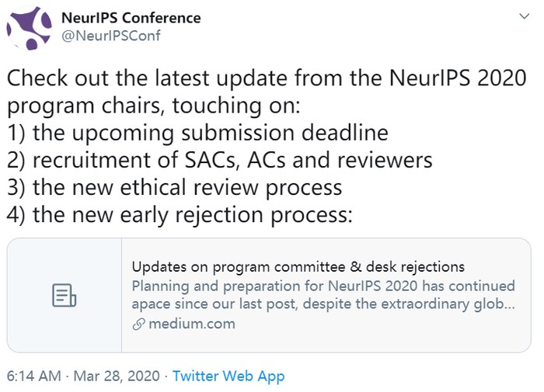Click the "Planning and preparation" card description line
The image size is (544, 392).
(323, 286)
